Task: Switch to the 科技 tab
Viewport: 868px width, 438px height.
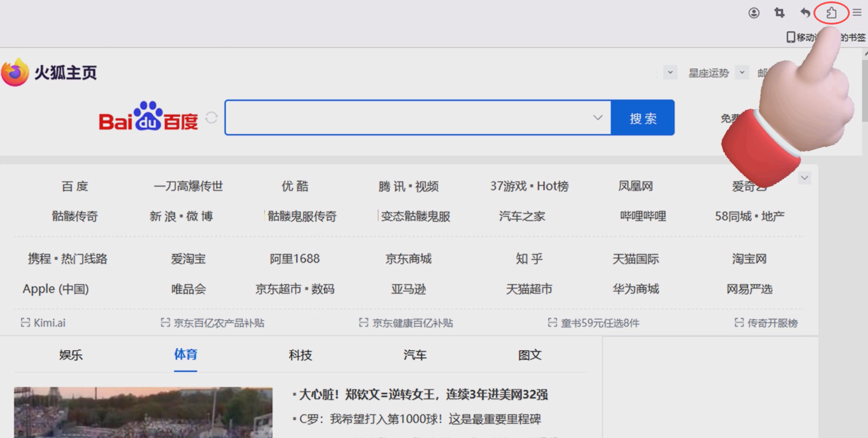Action: coord(300,355)
